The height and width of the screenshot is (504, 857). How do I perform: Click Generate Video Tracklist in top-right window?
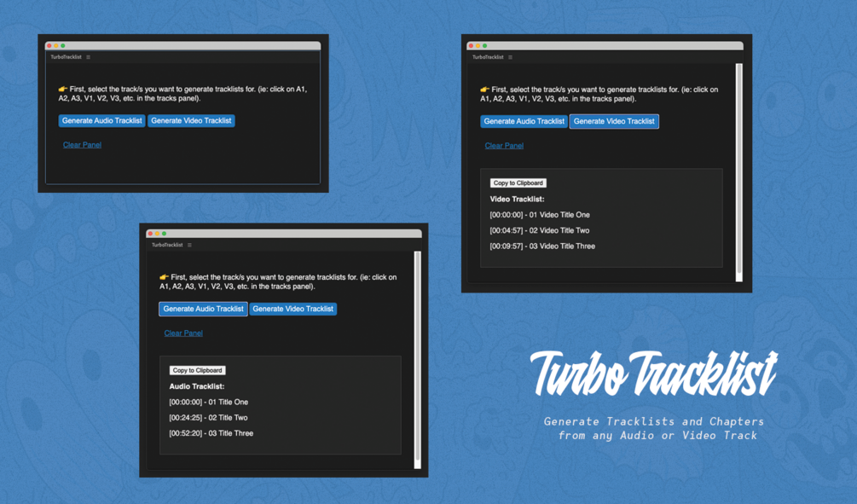tap(614, 121)
